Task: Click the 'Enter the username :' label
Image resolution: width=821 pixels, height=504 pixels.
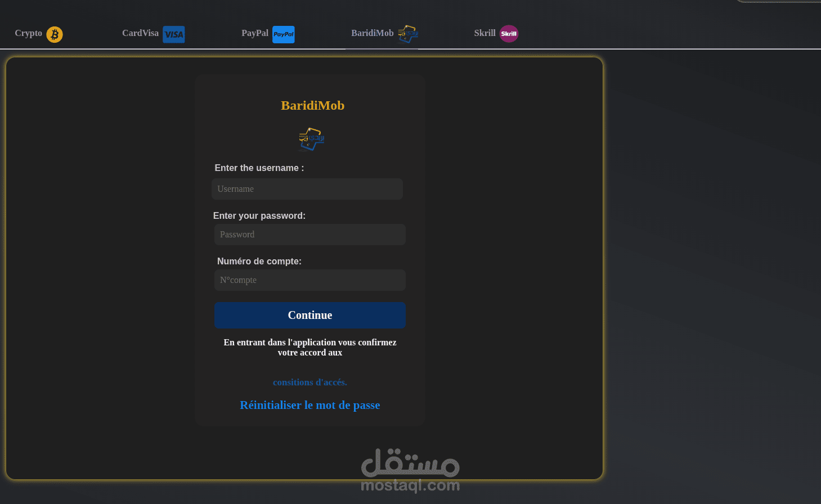Action: pos(259,168)
